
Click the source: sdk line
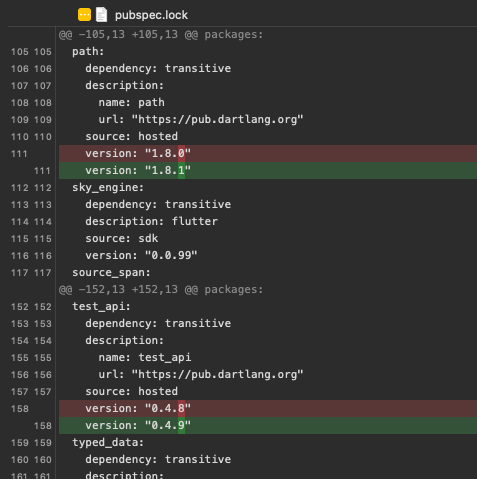(122, 238)
